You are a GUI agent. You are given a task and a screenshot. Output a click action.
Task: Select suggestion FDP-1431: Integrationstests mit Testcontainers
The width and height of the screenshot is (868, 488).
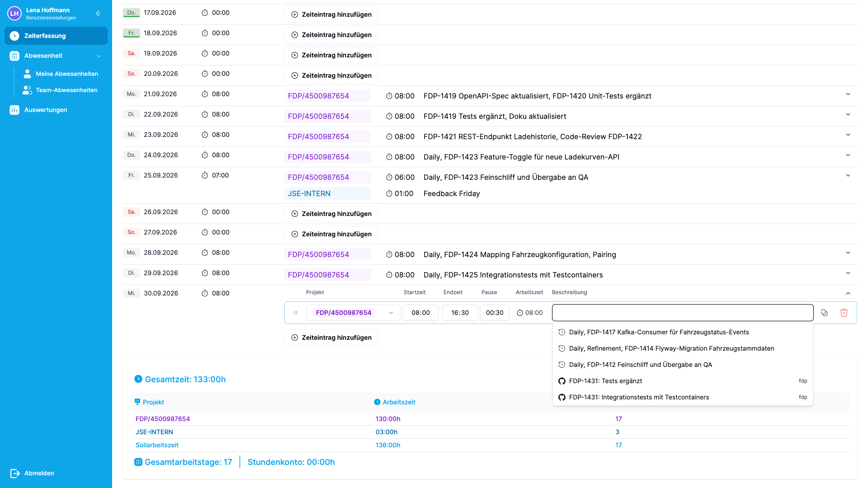[683, 397]
